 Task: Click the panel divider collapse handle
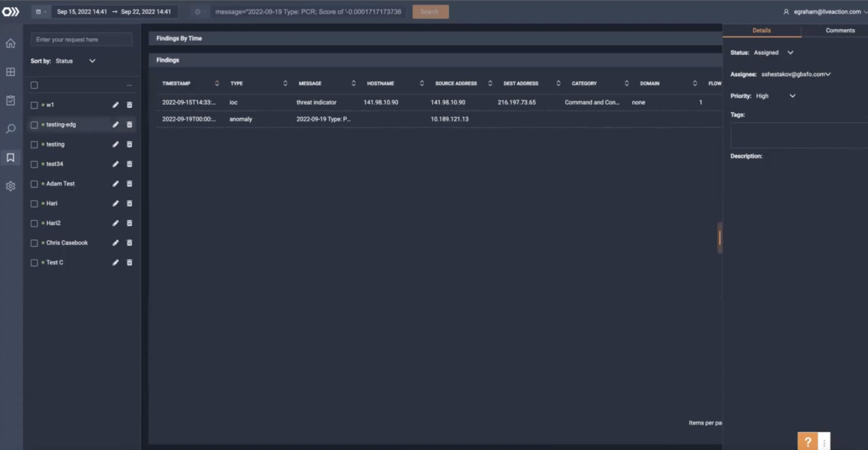pos(719,238)
